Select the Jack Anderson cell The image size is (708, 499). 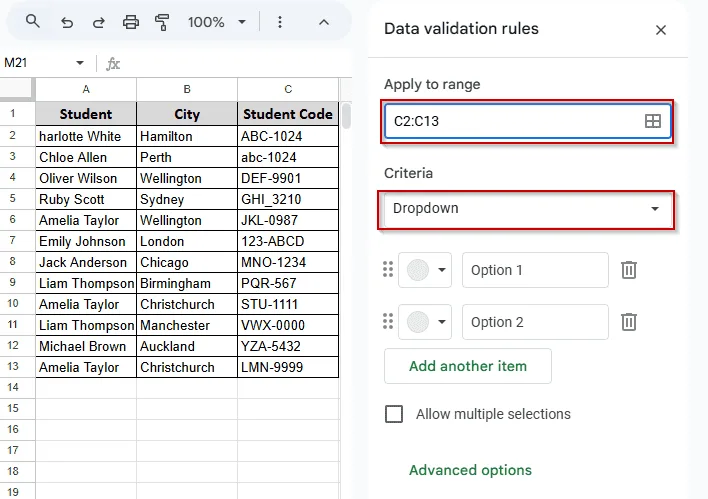pos(86,262)
